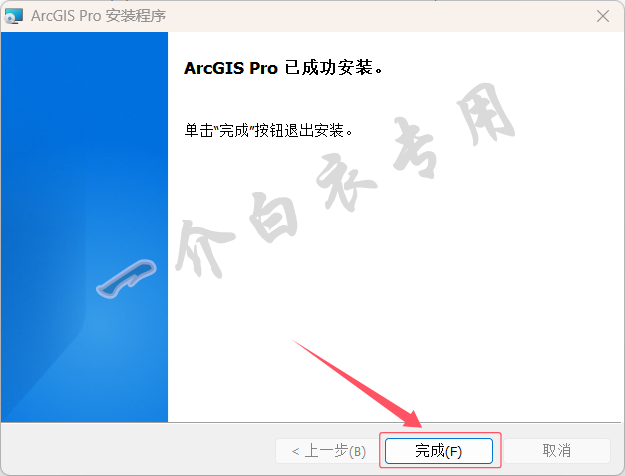Click the window title text ArcGIS Pro 安装程序
The width and height of the screenshot is (625, 476).
point(98,16)
